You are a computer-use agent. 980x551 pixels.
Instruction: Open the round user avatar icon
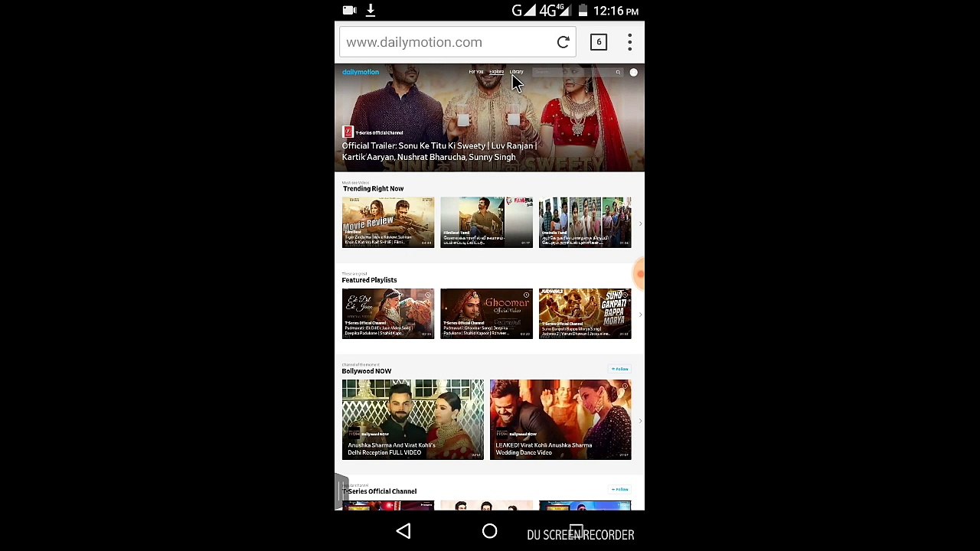[x=634, y=73]
